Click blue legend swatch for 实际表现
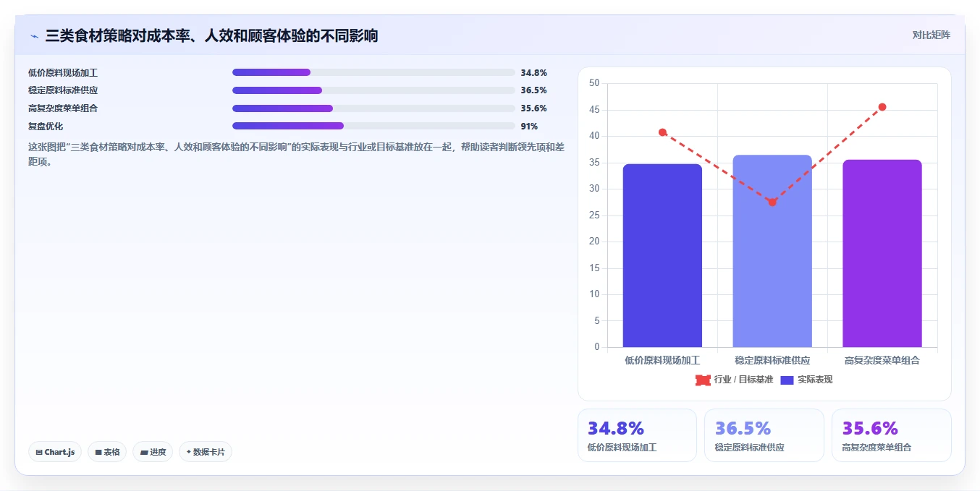The image size is (980, 491). pyautogui.click(x=787, y=380)
